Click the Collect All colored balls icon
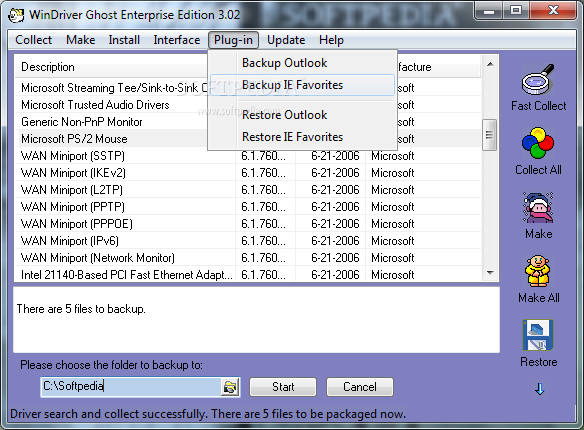This screenshot has height=430, width=584. point(538,143)
